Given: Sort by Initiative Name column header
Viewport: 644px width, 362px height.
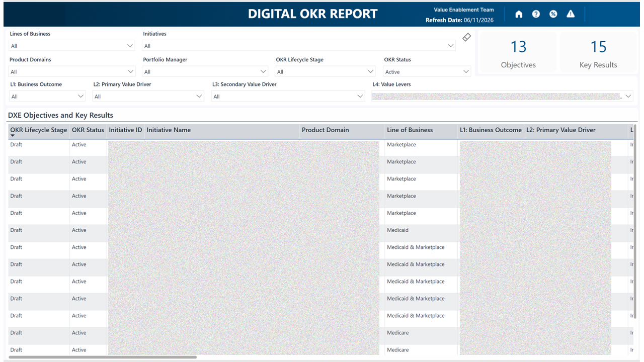Looking at the screenshot, I should (169, 130).
